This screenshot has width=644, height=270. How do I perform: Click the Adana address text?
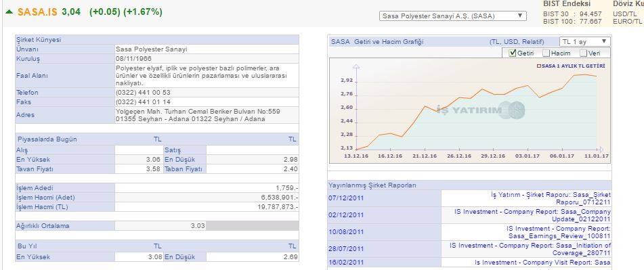[x=198, y=115]
